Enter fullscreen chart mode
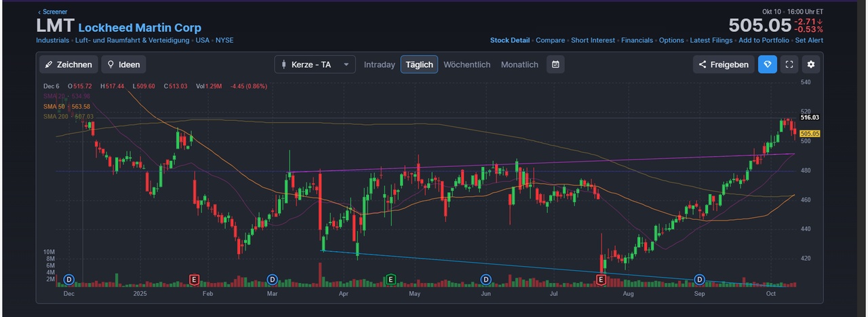Viewport: 868px width, 317px height. pyautogui.click(x=789, y=64)
